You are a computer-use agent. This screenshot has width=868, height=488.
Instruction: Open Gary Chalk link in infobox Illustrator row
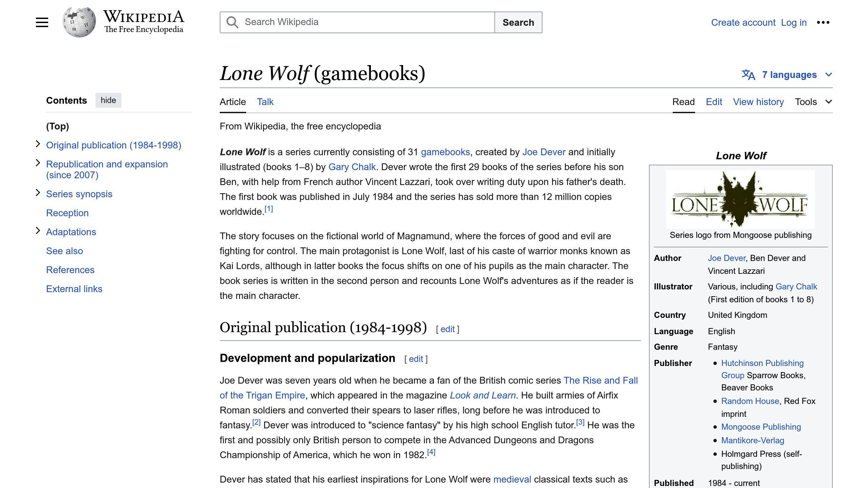pyautogui.click(x=796, y=286)
